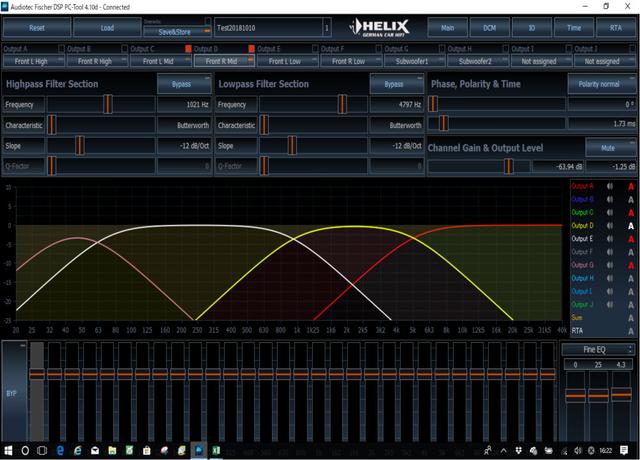640x460 pixels.
Task: Click Output E speaker icon in legend
Action: pyautogui.click(x=610, y=239)
